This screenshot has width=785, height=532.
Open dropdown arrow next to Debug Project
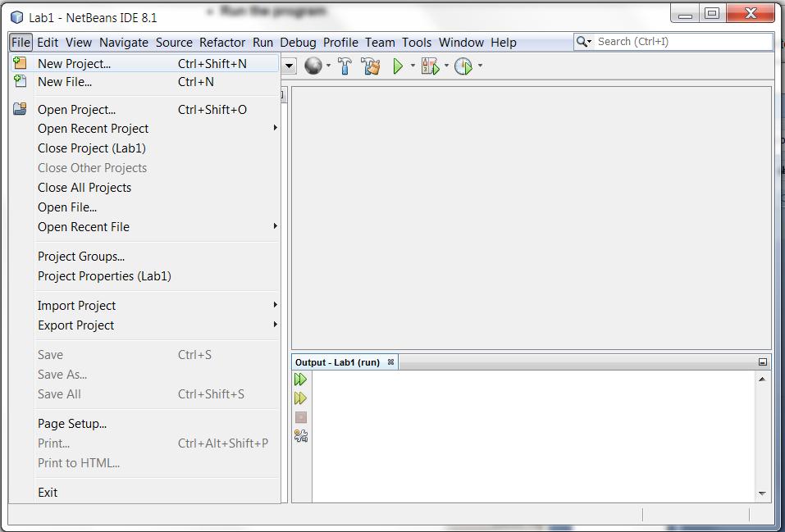[x=446, y=66]
